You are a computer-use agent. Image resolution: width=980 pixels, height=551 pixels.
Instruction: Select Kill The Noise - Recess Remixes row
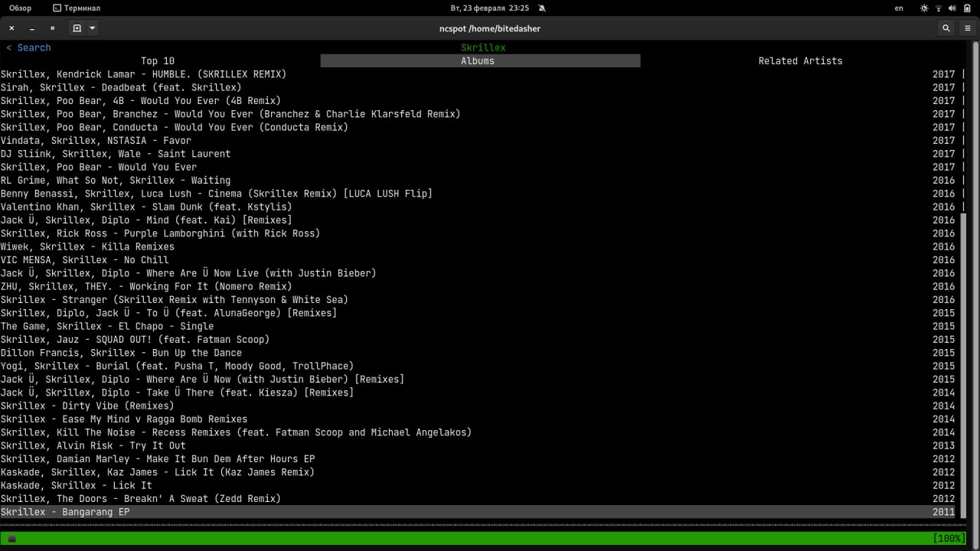(478, 432)
